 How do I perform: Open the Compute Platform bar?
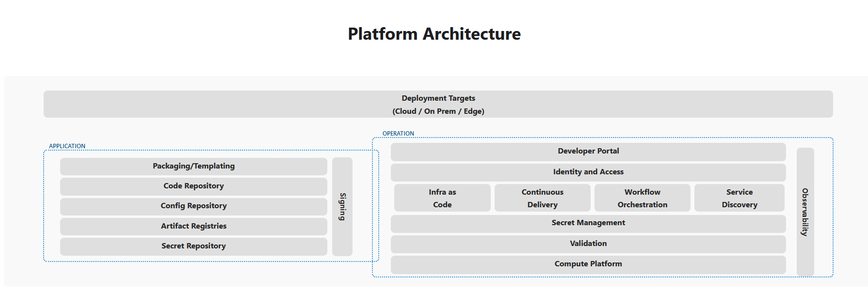588,264
